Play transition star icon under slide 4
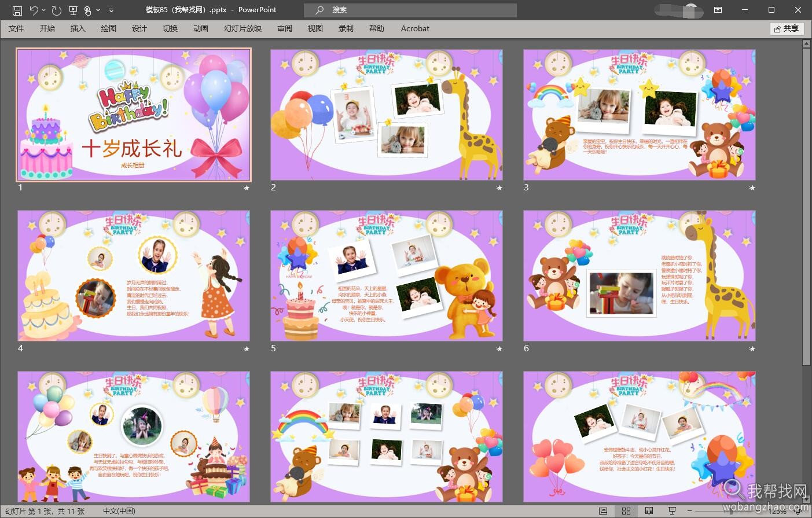The width and height of the screenshot is (812, 518). (247, 349)
